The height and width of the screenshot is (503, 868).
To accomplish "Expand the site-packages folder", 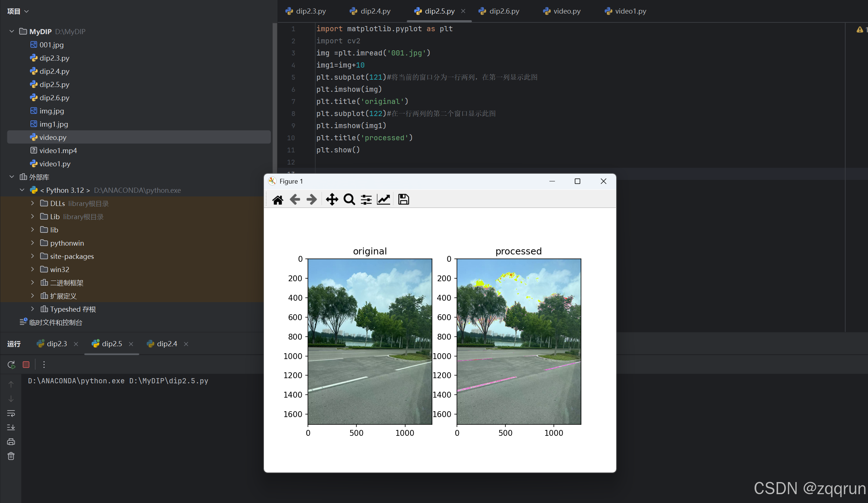I will [x=32, y=256].
